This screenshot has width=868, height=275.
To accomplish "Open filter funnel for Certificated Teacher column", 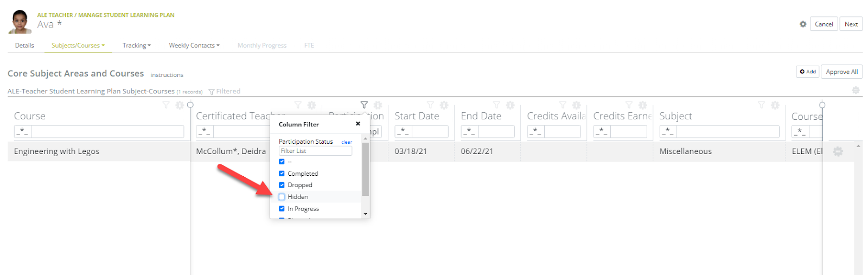I will tap(298, 105).
